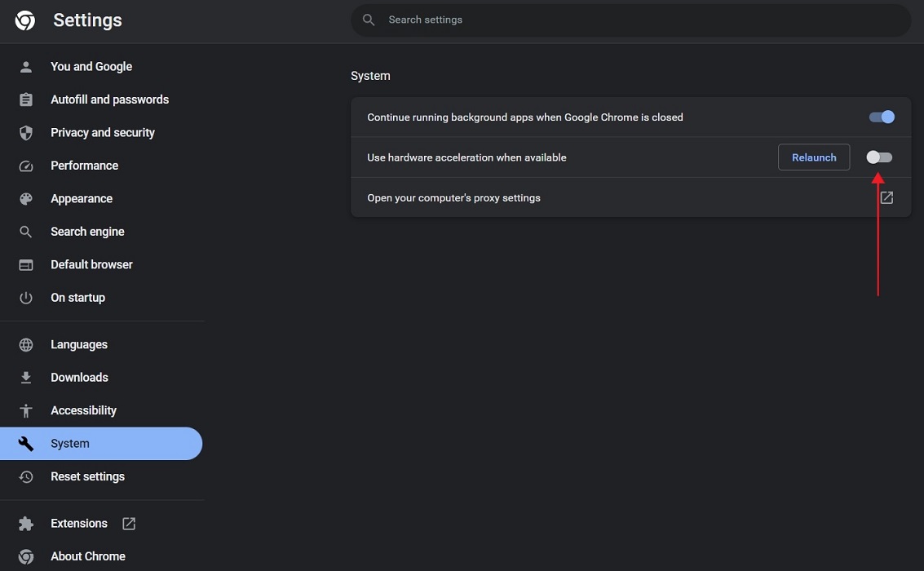Viewport: 924px width, 571px height.
Task: Enable hardware acceleration when available
Action: tap(878, 157)
